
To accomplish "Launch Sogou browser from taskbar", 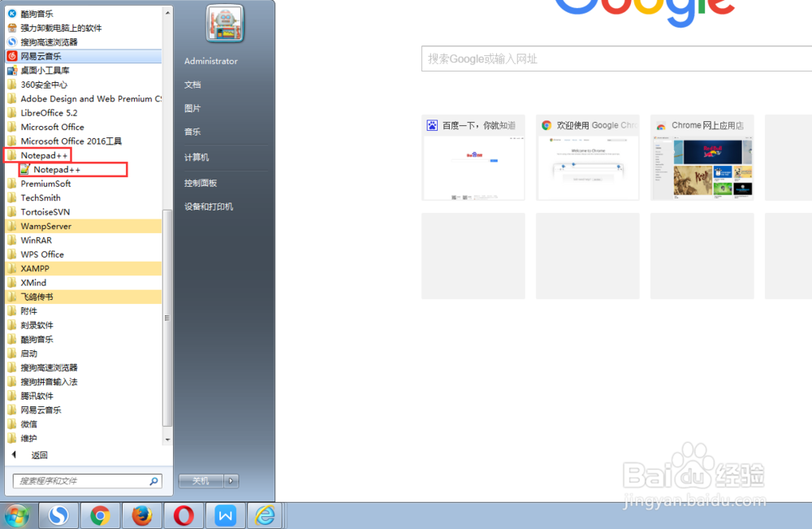I will click(x=58, y=515).
